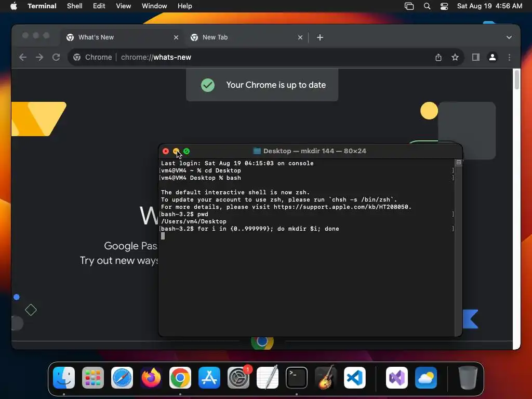Expand Chrome tab search dropdown arrow
Screen dimensions: 532x399
pos(509,37)
